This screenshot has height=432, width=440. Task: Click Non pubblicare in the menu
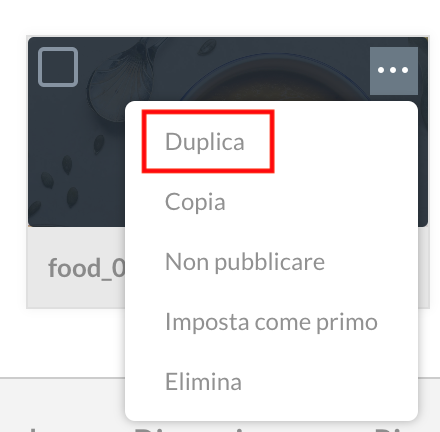(245, 262)
